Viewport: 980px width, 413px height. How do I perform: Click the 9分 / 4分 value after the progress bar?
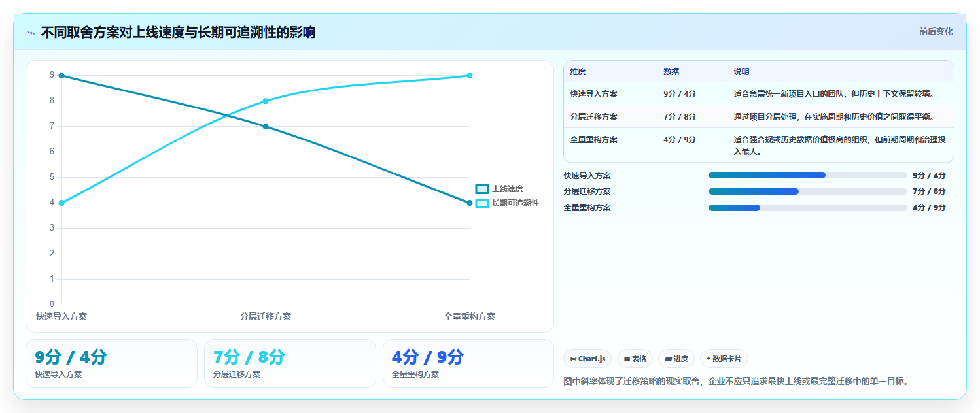[929, 176]
